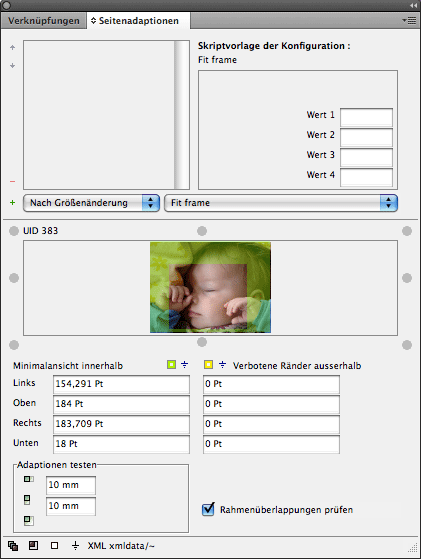The width and height of the screenshot is (421, 559).
Task: Select the Seitenadaptionen tab
Action: click(138, 21)
